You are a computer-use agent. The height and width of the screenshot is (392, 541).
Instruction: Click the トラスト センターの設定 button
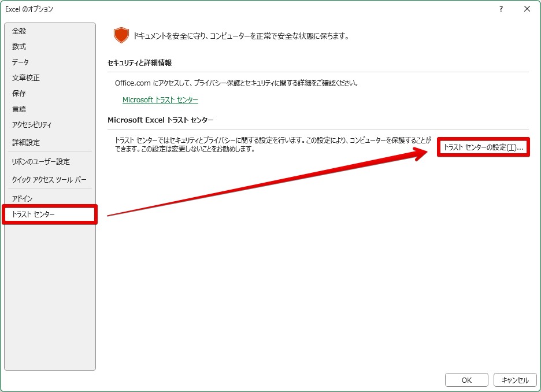coord(483,147)
